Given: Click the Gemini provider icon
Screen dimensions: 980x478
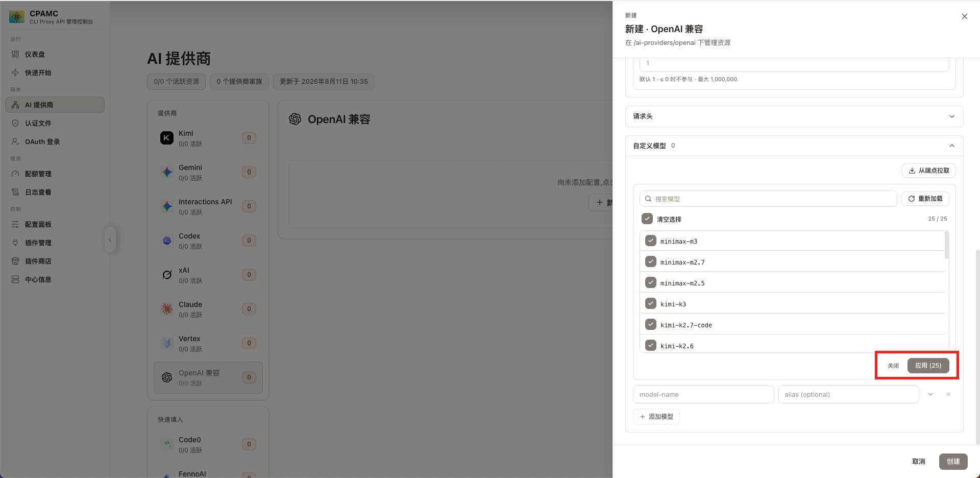Looking at the screenshot, I should click(167, 172).
